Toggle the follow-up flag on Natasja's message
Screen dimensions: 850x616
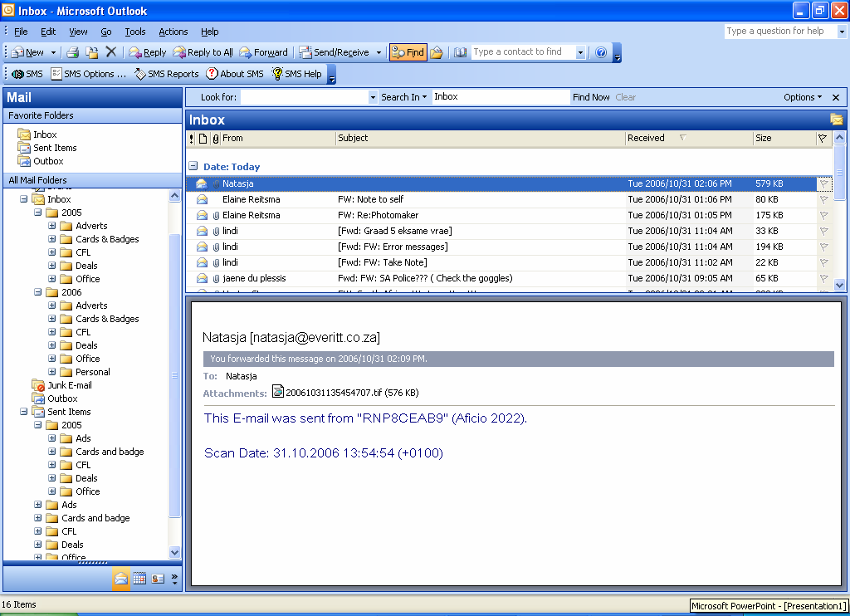coord(823,183)
